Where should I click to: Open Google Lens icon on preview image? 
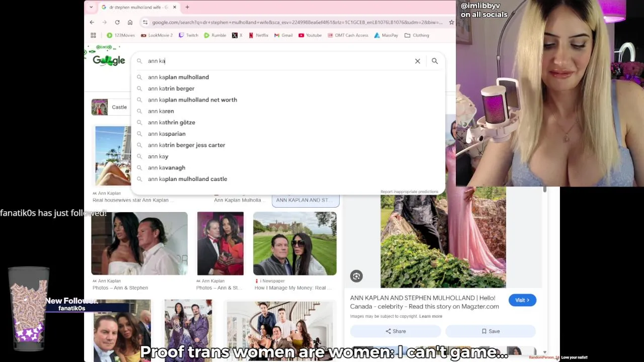pos(356,276)
